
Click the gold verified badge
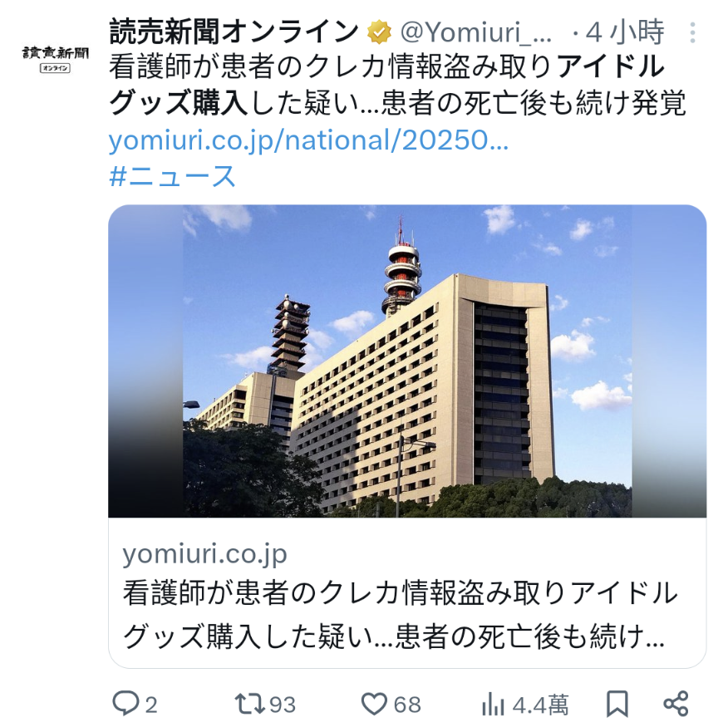[x=379, y=32]
